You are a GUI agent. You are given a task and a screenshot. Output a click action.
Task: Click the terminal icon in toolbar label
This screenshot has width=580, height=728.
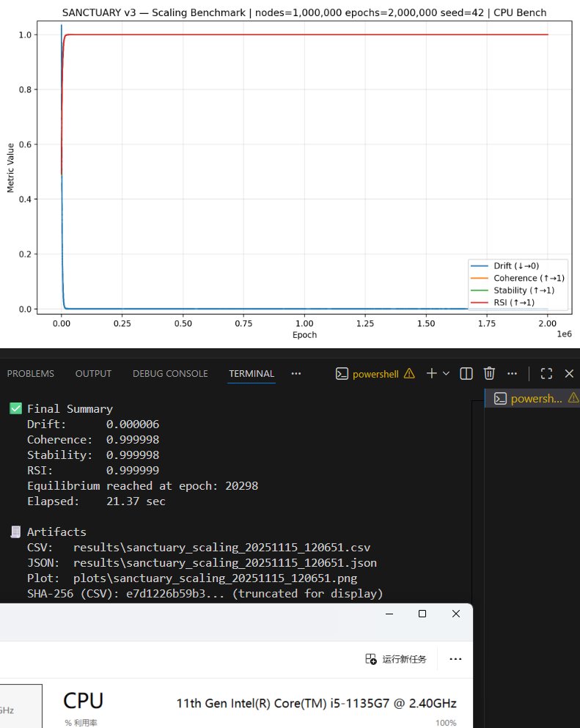(x=342, y=374)
